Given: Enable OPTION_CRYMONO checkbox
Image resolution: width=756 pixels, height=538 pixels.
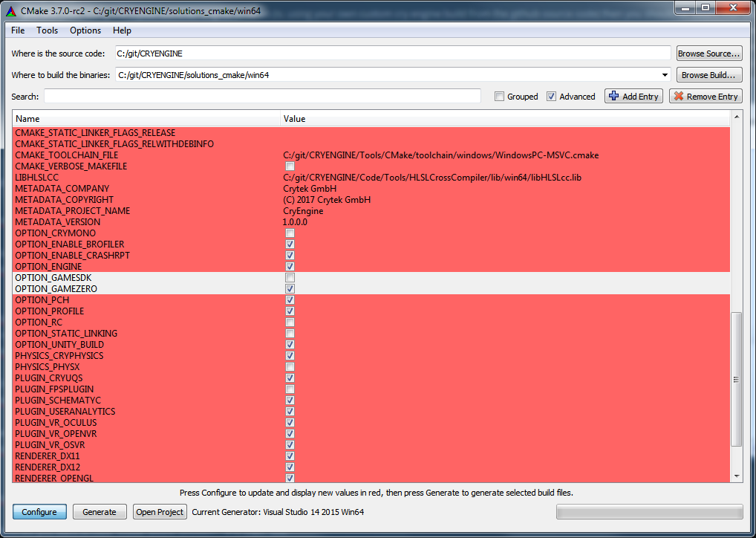Looking at the screenshot, I should coord(290,233).
